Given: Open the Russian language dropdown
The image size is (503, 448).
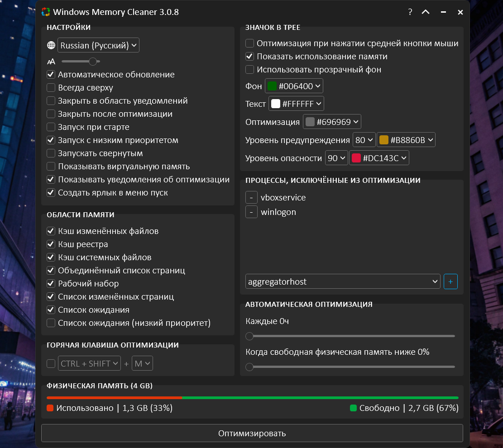Looking at the screenshot, I should coord(98,45).
